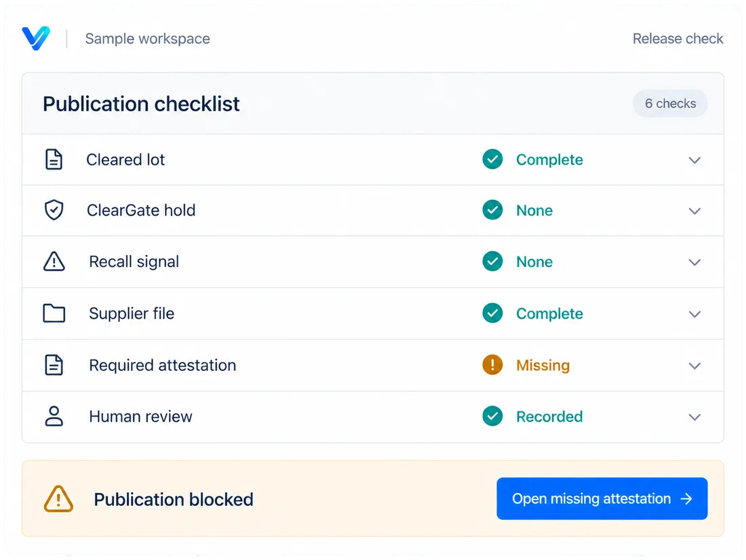Click the blue V app logo
746x560 pixels.
[x=36, y=38]
